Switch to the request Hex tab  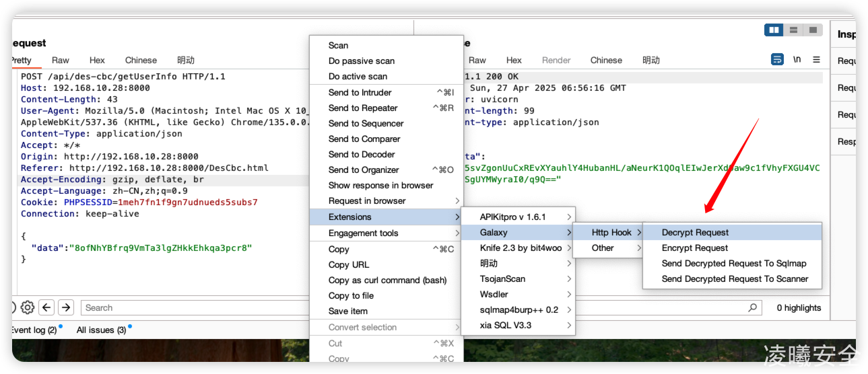coord(97,60)
